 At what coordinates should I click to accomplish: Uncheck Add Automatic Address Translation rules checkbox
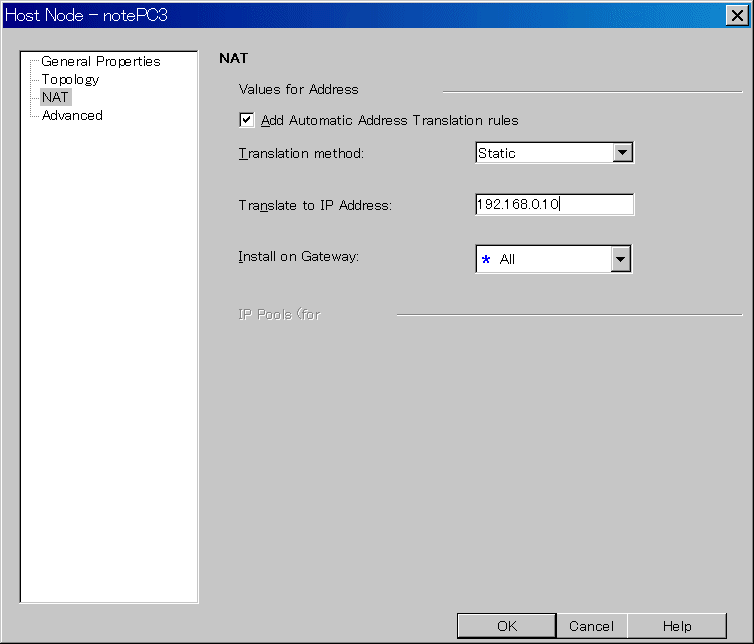[x=247, y=121]
